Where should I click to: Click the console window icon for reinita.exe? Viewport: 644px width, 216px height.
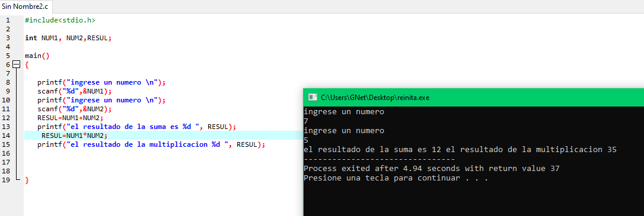click(x=313, y=98)
